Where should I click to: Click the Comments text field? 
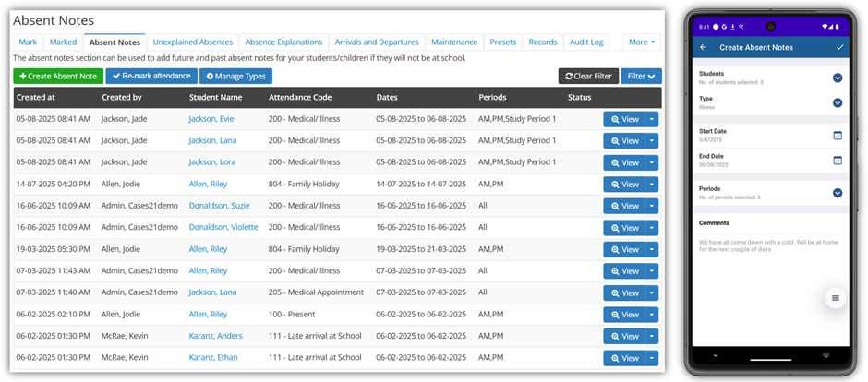pos(770,245)
